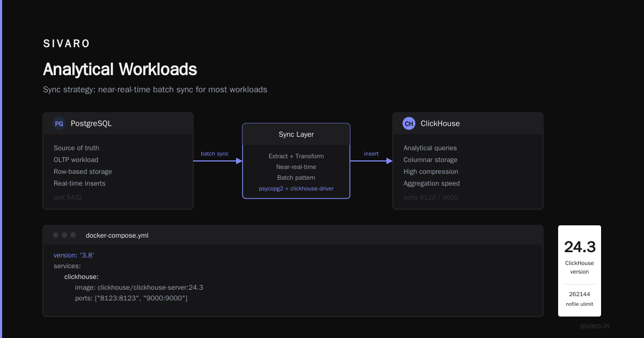The image size is (644, 338).
Task: Click the docker-compose.yml file name
Action: click(117, 236)
